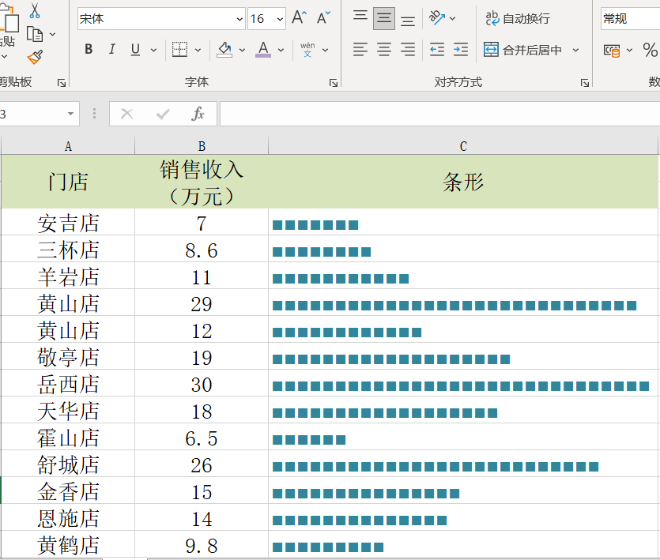This screenshot has width=660, height=560.
Task: Toggle underline formatting
Action: [x=135, y=49]
